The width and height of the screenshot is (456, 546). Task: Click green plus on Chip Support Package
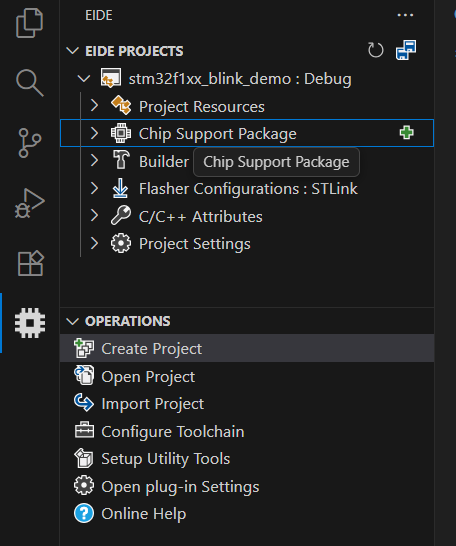pos(406,133)
